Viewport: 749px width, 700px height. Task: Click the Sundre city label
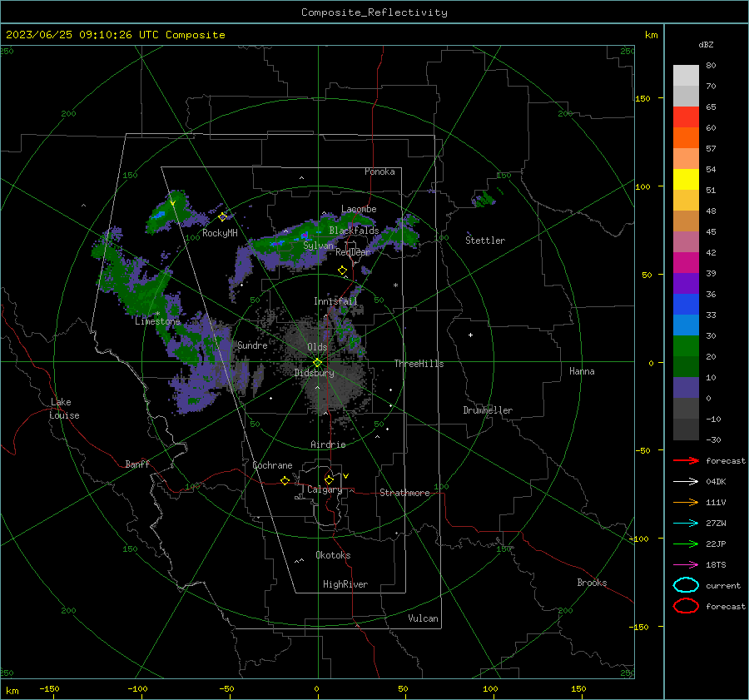[252, 345]
